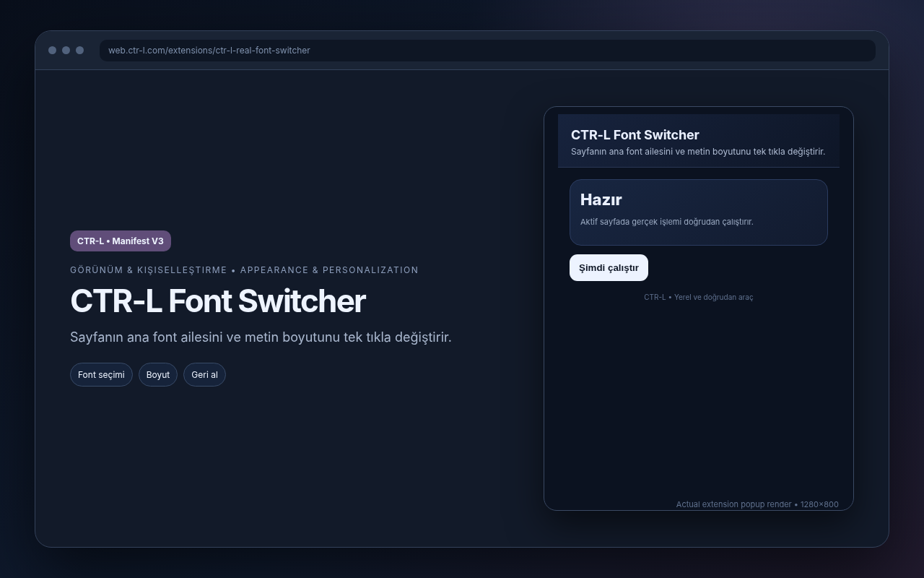924x578 pixels.
Task: Click the second window dot in browser chrome
Action: point(66,51)
